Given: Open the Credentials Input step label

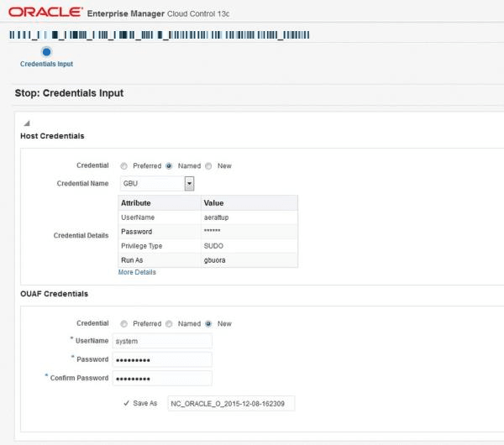Looking at the screenshot, I should pyautogui.click(x=46, y=64).
